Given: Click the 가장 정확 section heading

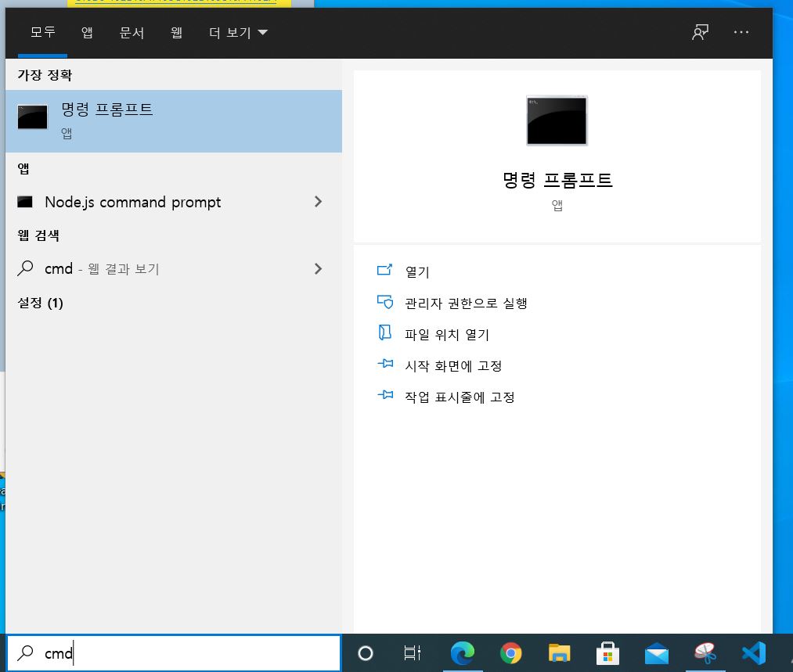Looking at the screenshot, I should tap(45, 75).
